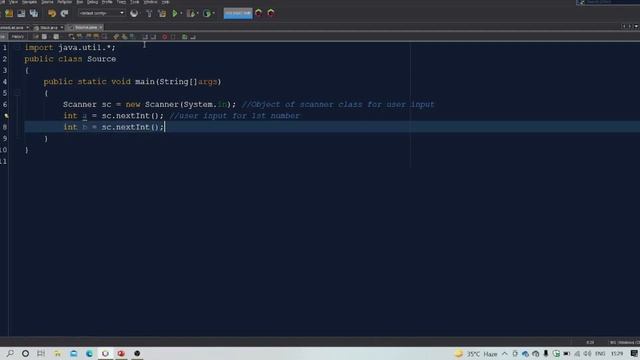This screenshot has height=360, width=640.
Task: Collapse the code fold at line 1
Action: [x=18, y=47]
